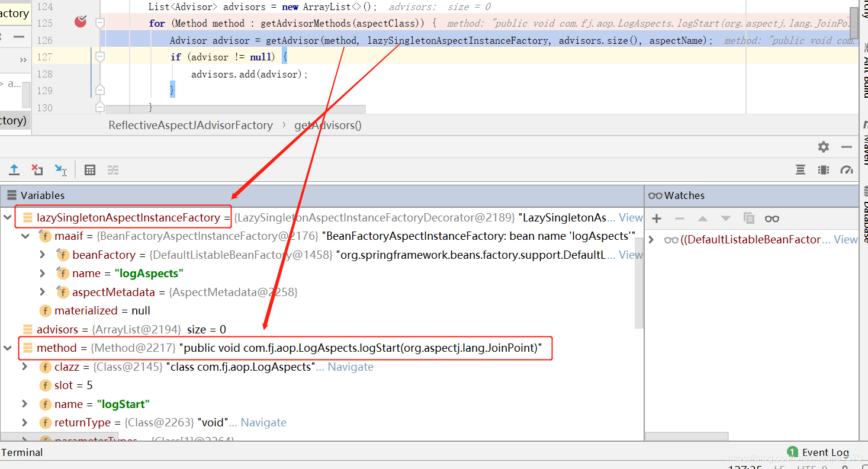Open View link for lazySingletonAspectInstanceFactory
The height and width of the screenshot is (469, 868).
(x=631, y=217)
